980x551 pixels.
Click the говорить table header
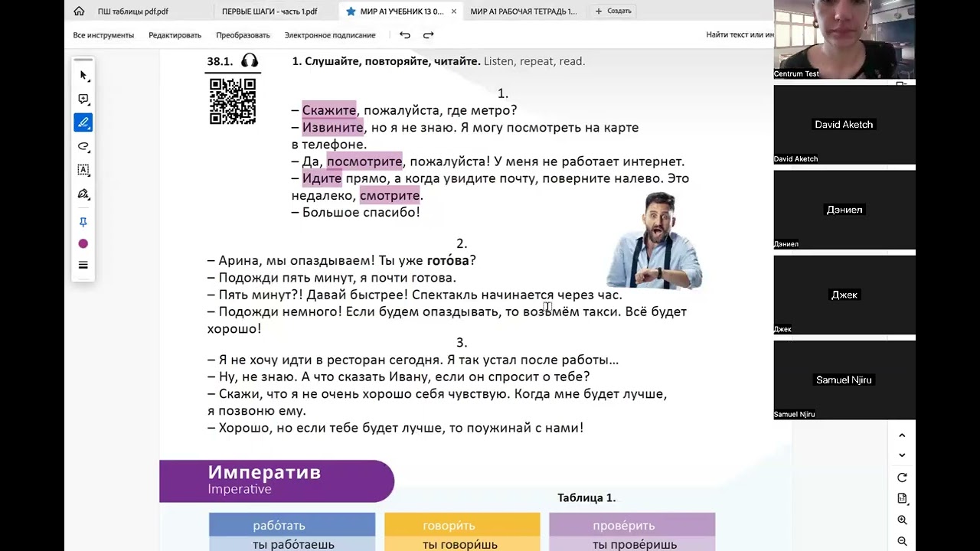click(462, 525)
